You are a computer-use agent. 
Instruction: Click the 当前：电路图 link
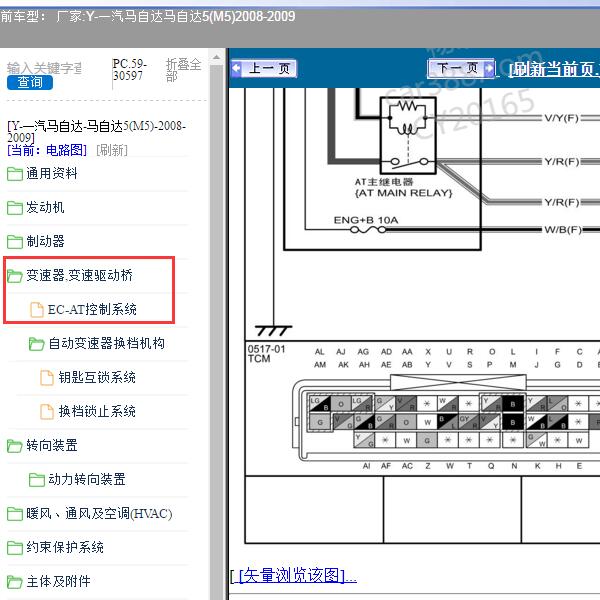(x=47, y=150)
